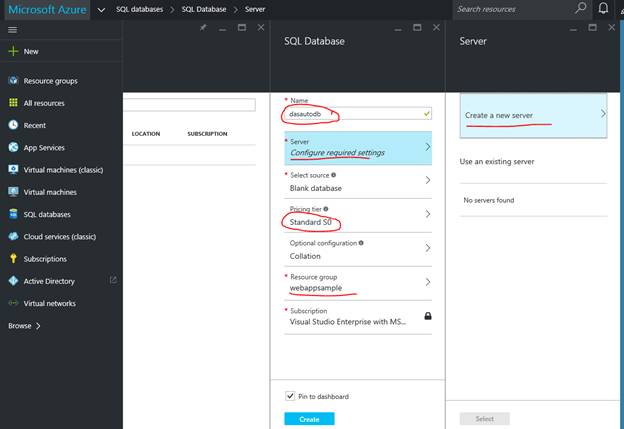Image resolution: width=624 pixels, height=429 pixels.
Task: Click the Subscriptions key icon
Action: [13, 259]
